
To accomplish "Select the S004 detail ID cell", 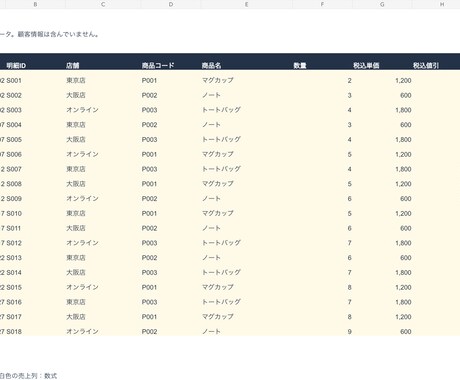I will (x=14, y=125).
